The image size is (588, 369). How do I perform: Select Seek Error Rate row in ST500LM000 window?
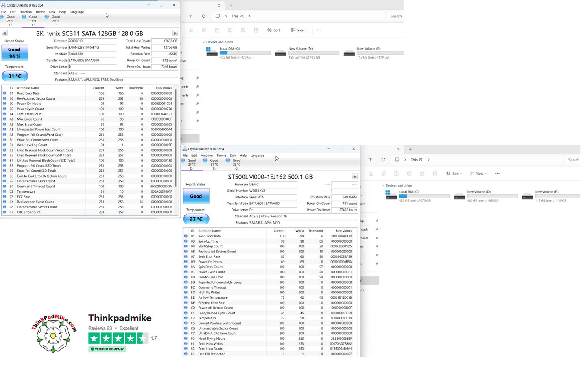tap(269, 256)
